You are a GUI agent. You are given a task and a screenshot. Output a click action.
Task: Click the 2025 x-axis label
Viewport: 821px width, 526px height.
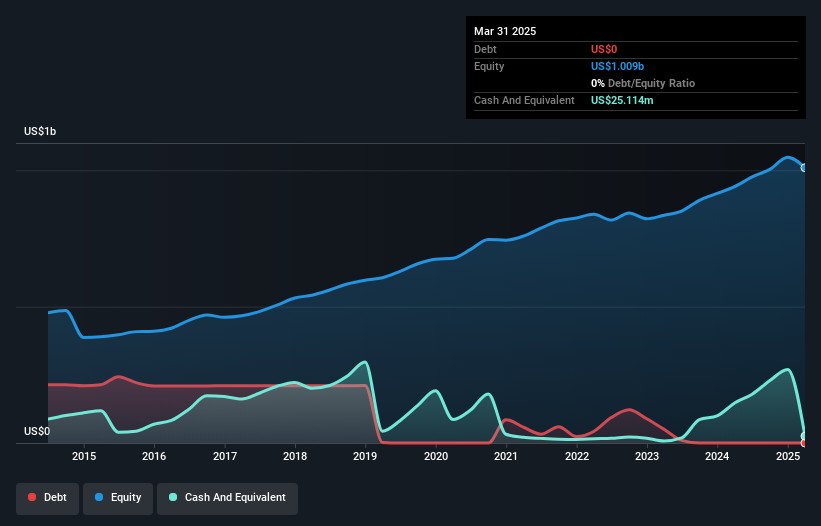pyautogui.click(x=788, y=457)
